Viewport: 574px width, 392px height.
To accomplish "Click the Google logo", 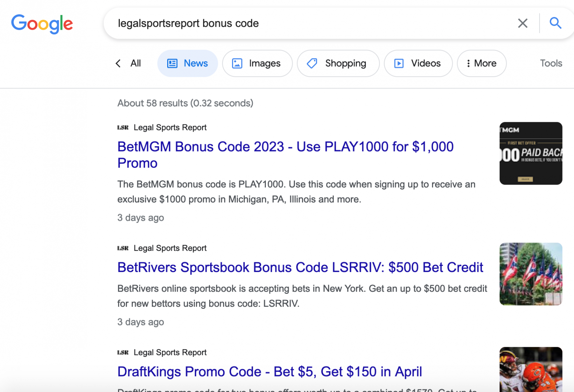I will click(x=42, y=24).
